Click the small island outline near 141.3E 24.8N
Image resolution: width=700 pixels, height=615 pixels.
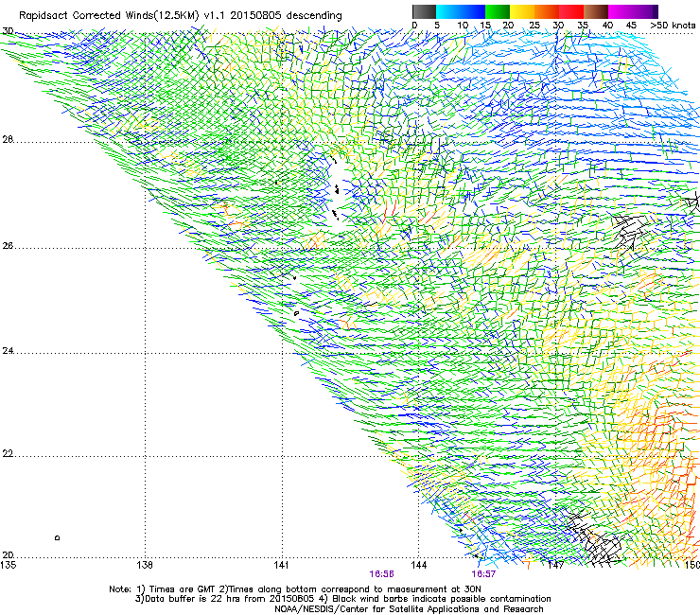[x=296, y=313]
